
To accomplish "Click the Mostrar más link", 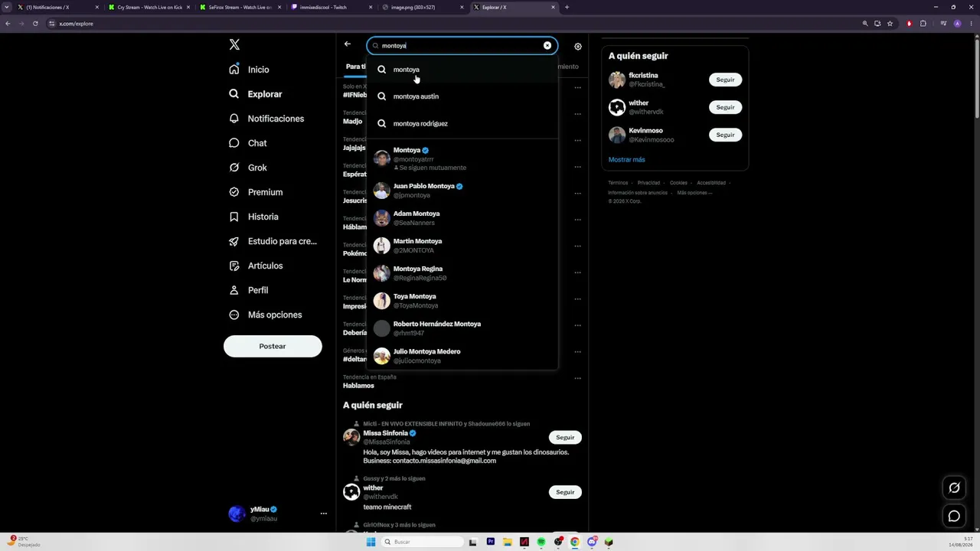I will (627, 160).
